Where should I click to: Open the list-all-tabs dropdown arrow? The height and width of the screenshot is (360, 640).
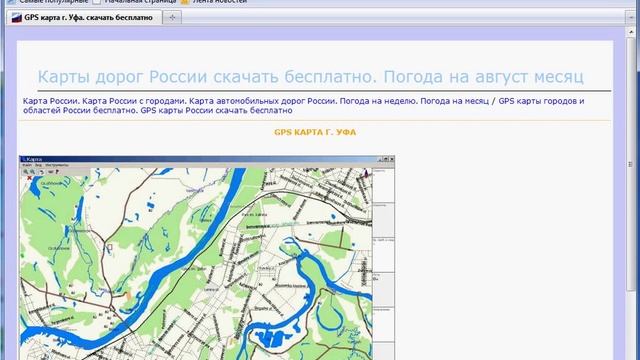[632, 18]
